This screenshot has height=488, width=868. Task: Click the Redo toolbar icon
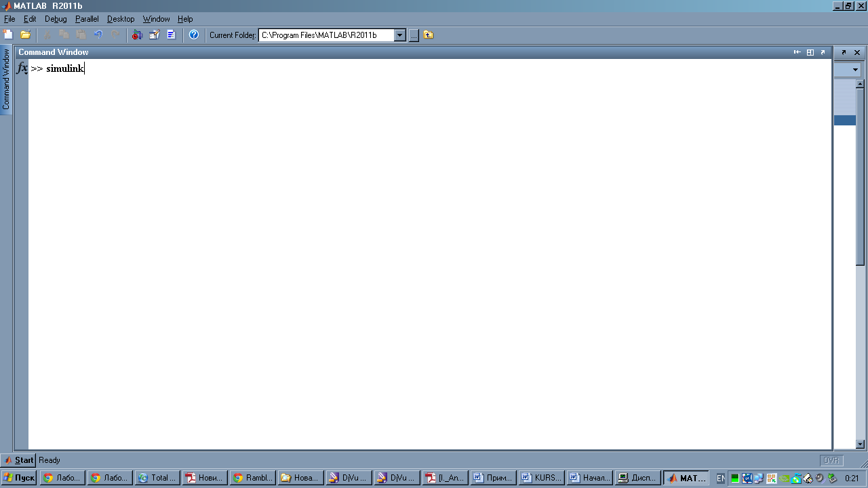115,35
